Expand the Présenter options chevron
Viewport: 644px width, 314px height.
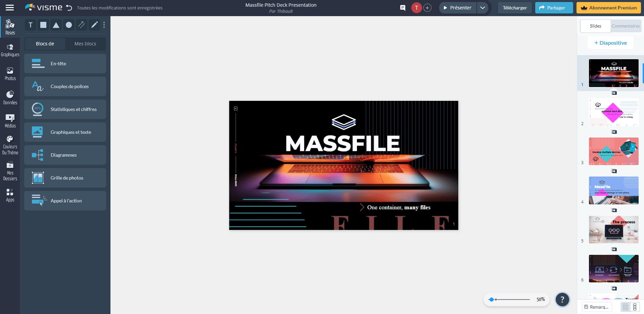pyautogui.click(x=483, y=7)
